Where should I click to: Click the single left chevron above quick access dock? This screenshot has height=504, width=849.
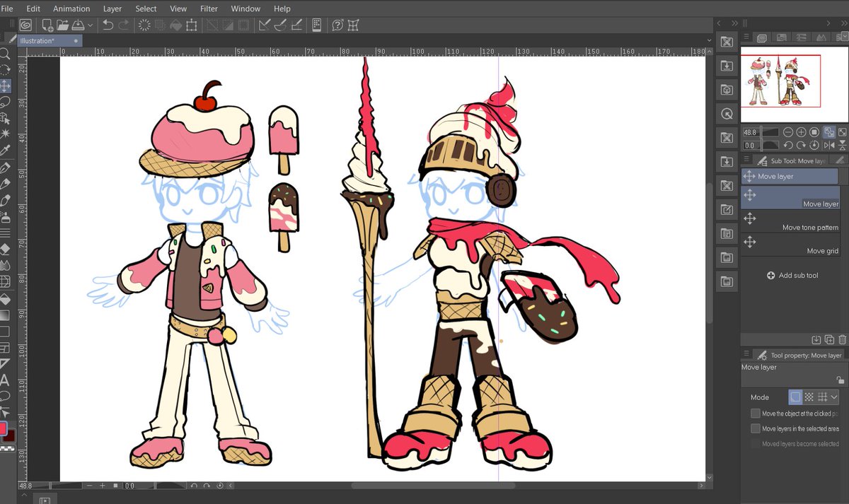coord(719,23)
